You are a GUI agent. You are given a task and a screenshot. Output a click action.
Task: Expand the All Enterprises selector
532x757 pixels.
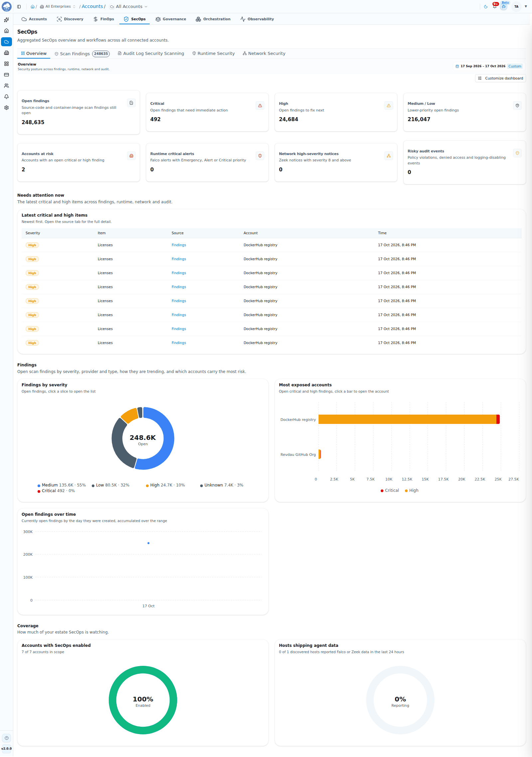[x=58, y=7]
